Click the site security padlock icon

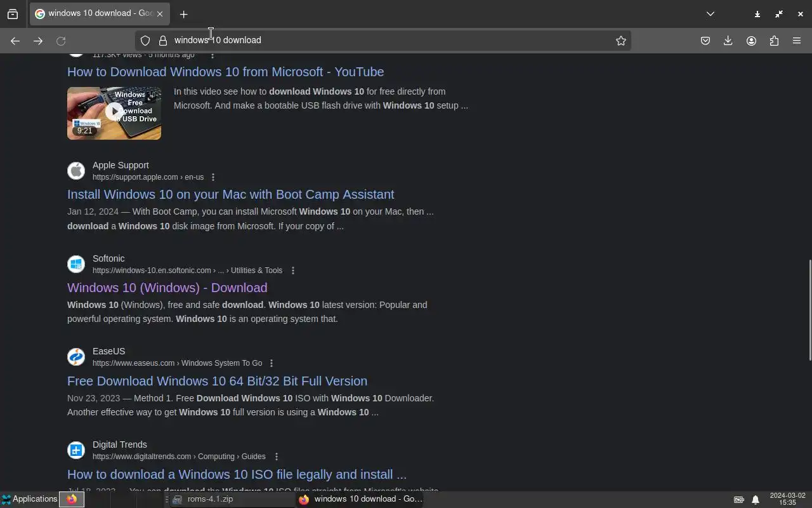tap(163, 41)
